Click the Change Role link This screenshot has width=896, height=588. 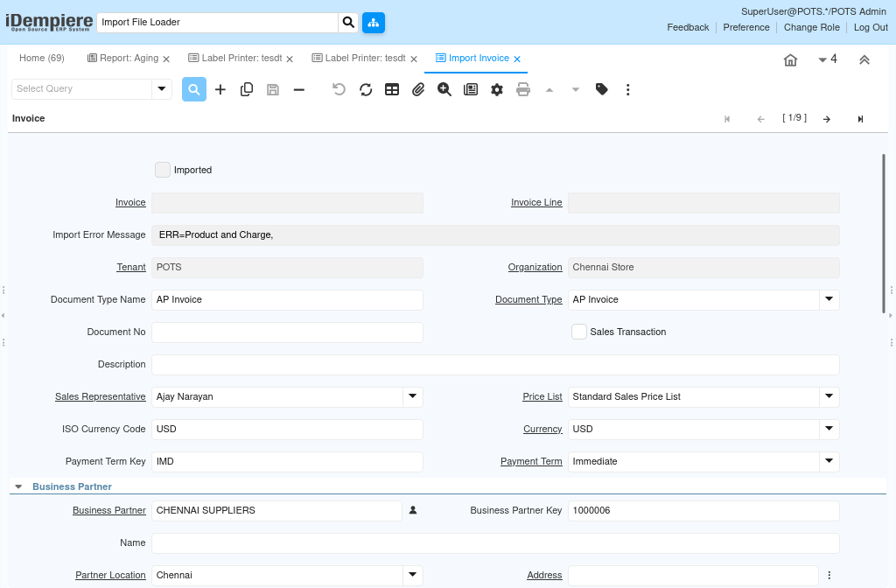click(x=811, y=27)
